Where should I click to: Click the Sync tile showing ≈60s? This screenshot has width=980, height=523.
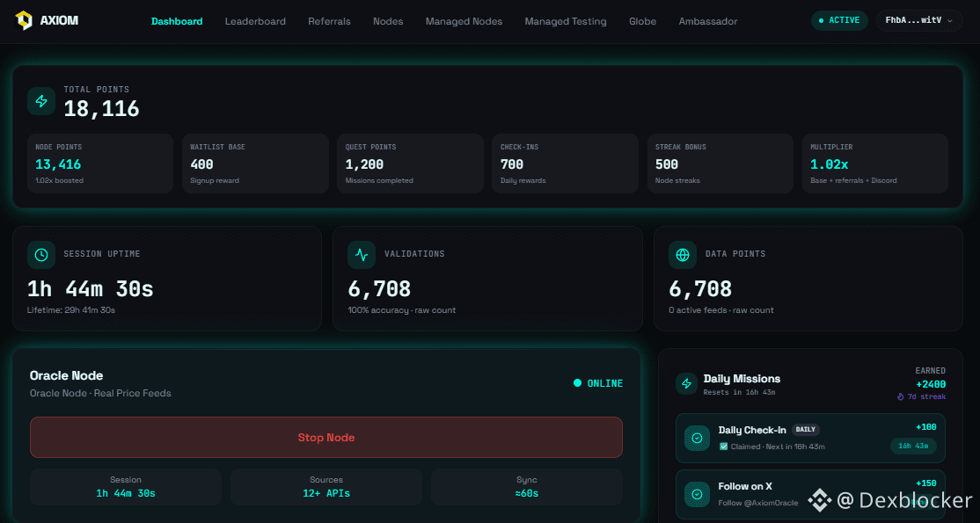click(x=527, y=487)
